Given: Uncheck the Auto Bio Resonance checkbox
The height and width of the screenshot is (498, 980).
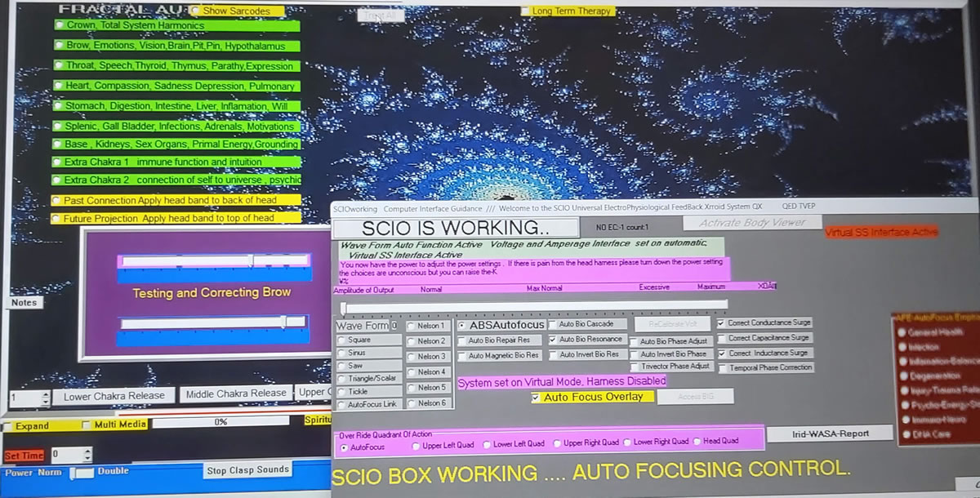Looking at the screenshot, I should (553, 340).
